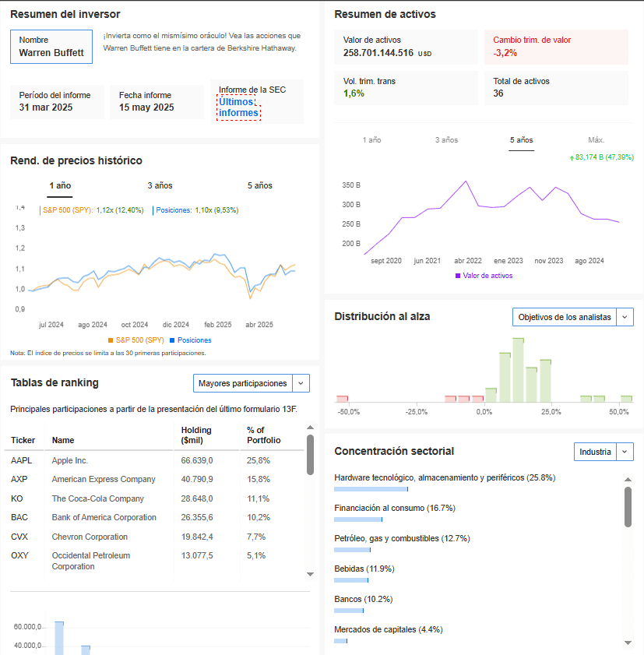Click Cambio trim. de valor -3,2% card

(x=556, y=47)
